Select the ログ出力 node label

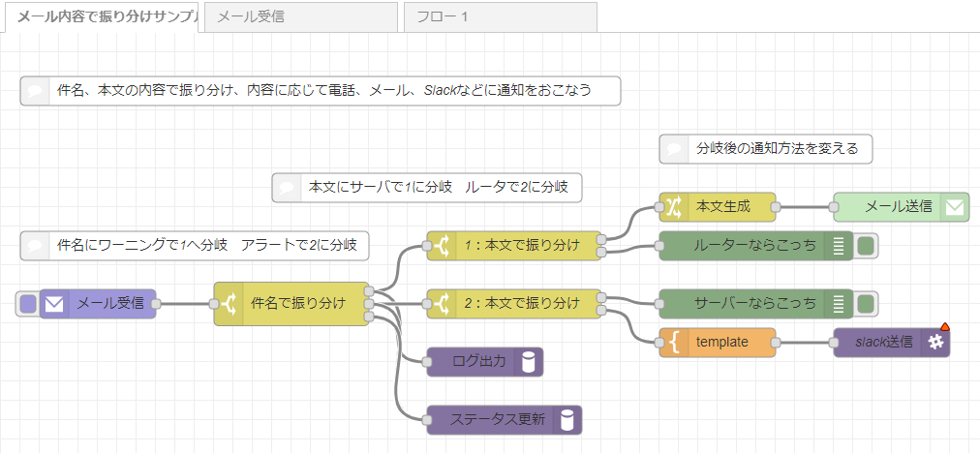(478, 362)
